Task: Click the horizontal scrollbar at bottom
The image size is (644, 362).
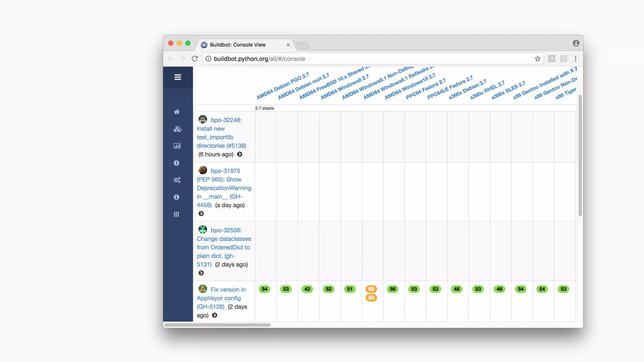Action: [x=218, y=325]
